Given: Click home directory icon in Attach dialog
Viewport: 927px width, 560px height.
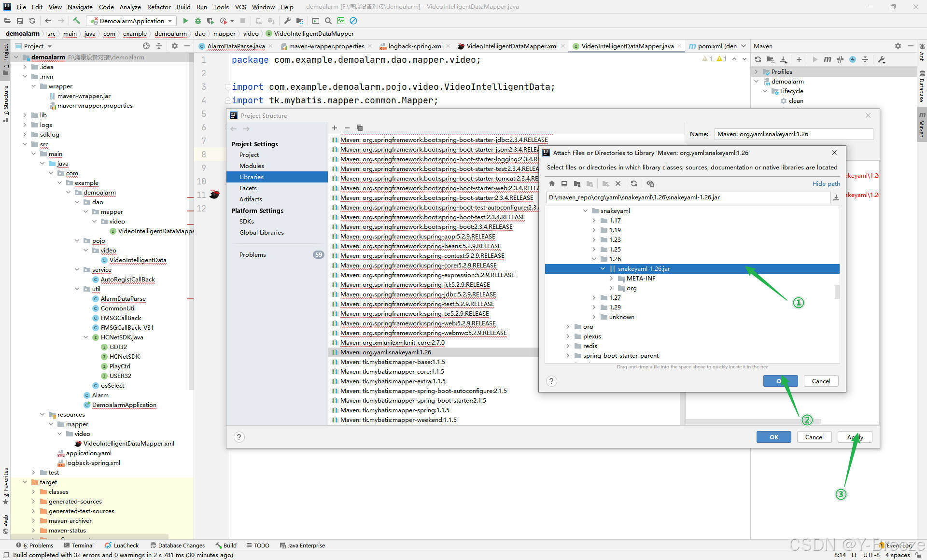Looking at the screenshot, I should 551,183.
